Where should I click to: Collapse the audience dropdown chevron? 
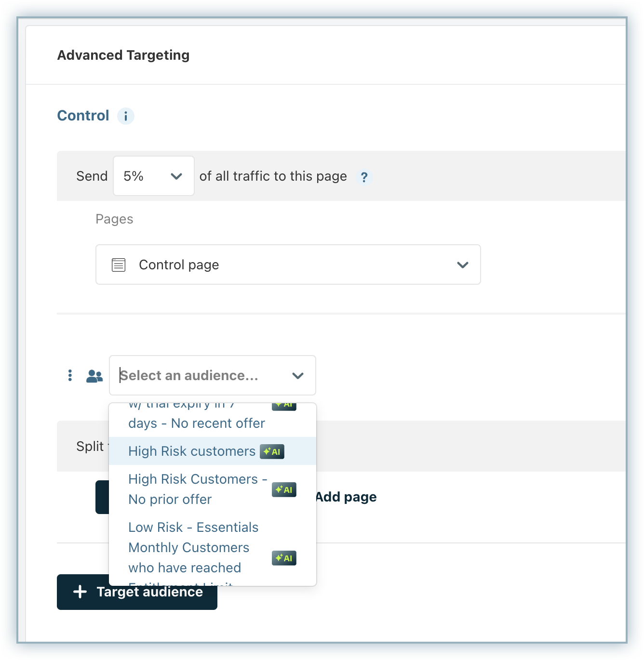pos(298,376)
